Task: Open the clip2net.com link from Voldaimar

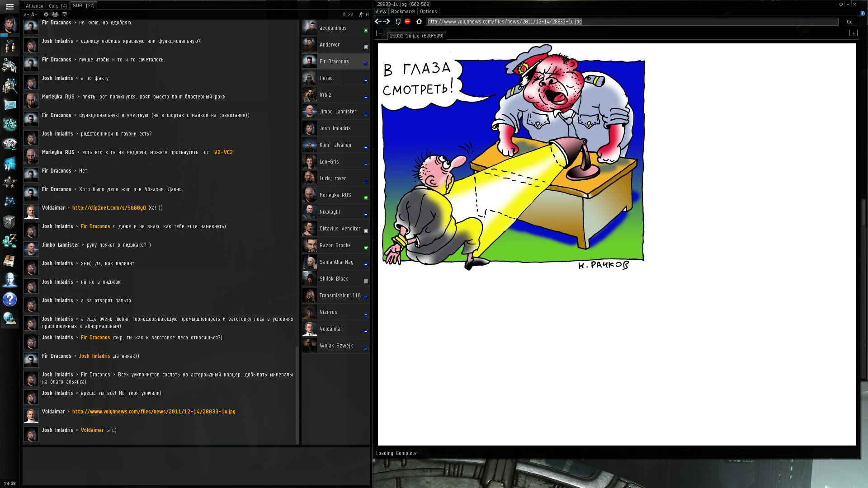Action: [109, 208]
